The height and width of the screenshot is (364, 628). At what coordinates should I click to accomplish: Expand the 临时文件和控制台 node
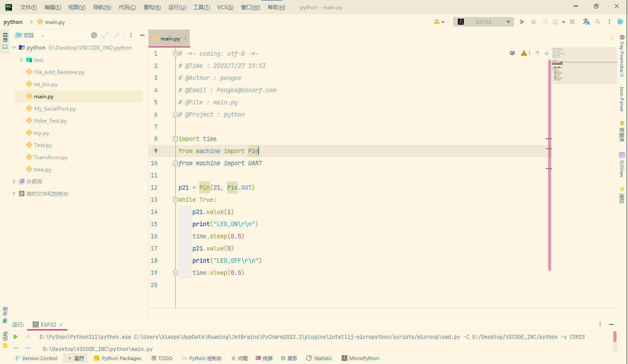pos(14,194)
